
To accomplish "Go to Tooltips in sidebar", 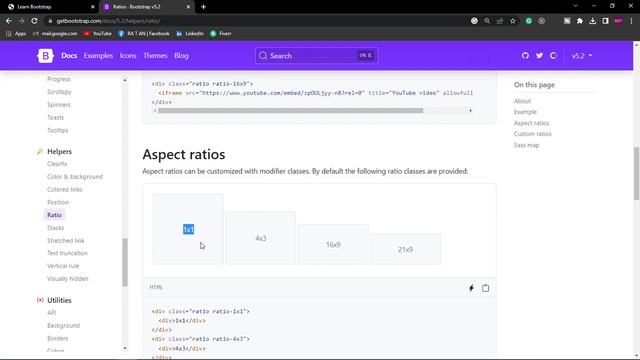I will [58, 130].
